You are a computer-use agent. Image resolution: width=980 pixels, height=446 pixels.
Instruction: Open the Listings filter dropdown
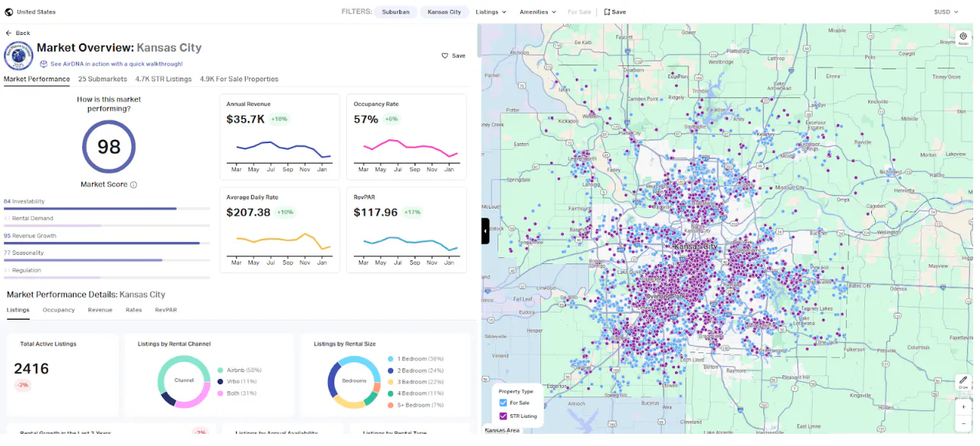(492, 12)
